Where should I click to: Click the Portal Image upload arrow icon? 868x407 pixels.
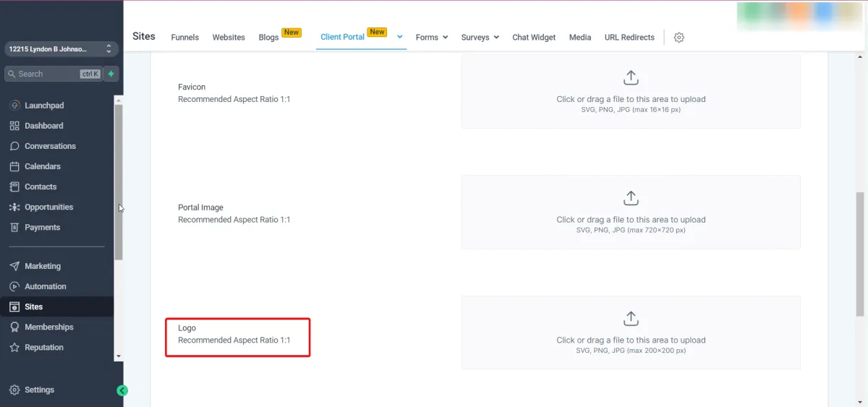click(x=631, y=197)
